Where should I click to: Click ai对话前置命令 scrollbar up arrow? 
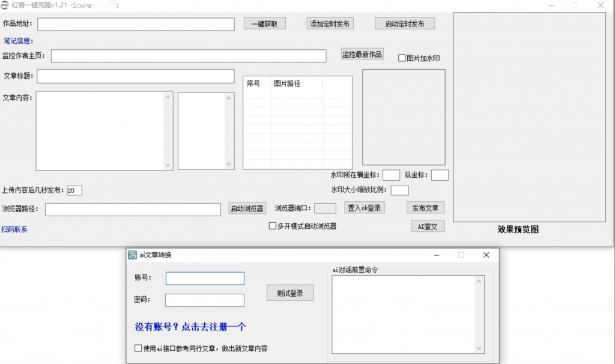coord(479,281)
